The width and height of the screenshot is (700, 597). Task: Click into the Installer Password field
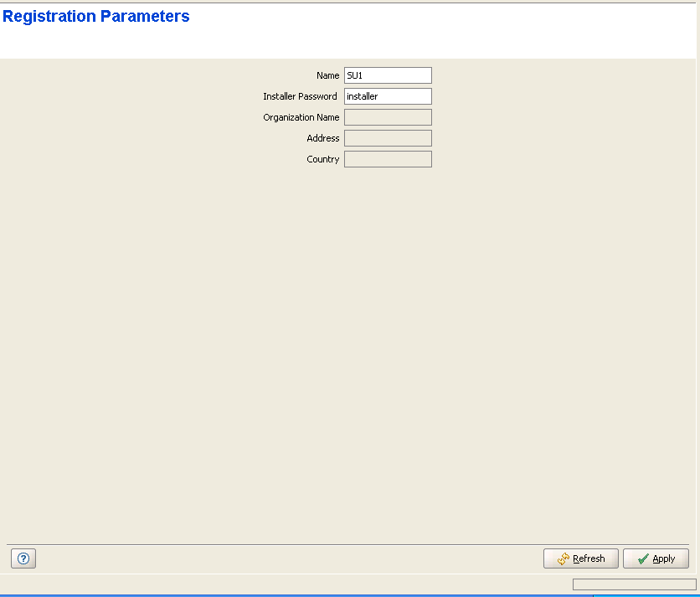[388, 96]
